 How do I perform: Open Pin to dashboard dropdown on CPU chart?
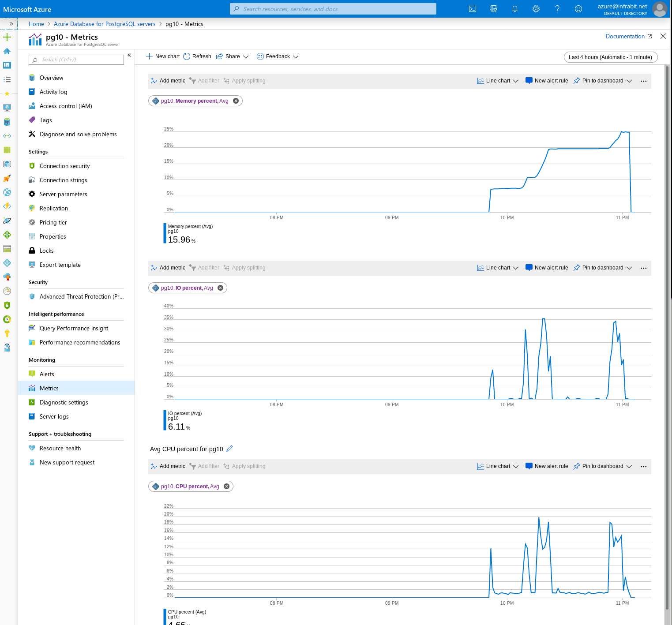coord(603,466)
